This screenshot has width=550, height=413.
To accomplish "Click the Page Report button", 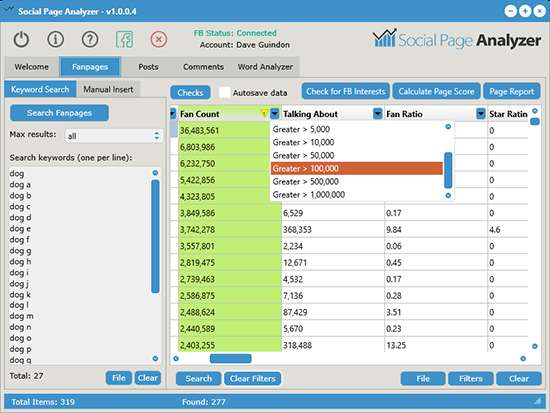I will 512,91.
